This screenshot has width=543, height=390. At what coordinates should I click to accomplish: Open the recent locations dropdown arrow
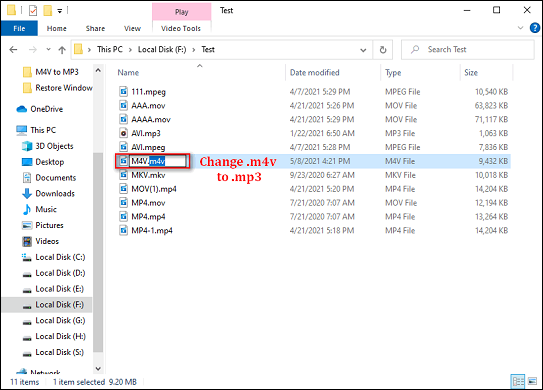(48, 50)
